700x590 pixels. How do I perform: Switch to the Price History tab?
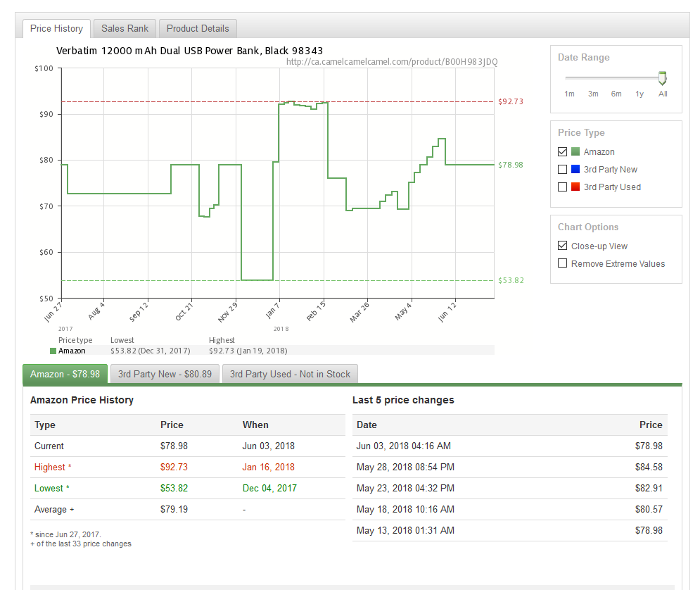(57, 29)
